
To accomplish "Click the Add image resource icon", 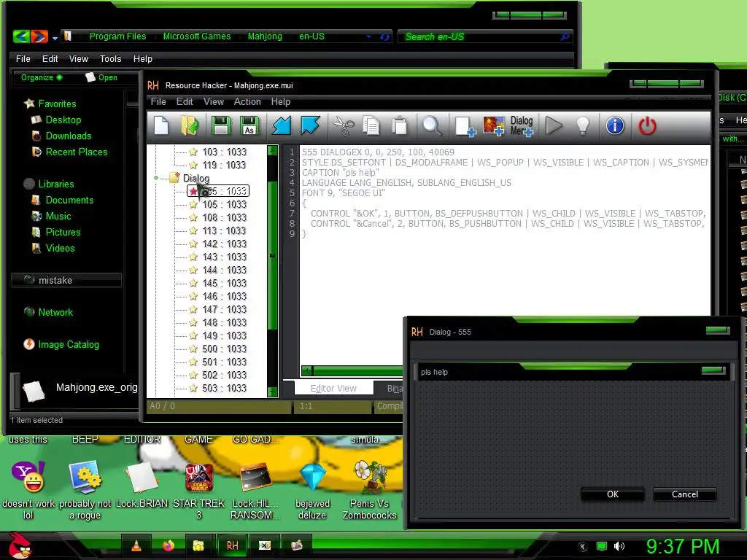I will (x=494, y=126).
